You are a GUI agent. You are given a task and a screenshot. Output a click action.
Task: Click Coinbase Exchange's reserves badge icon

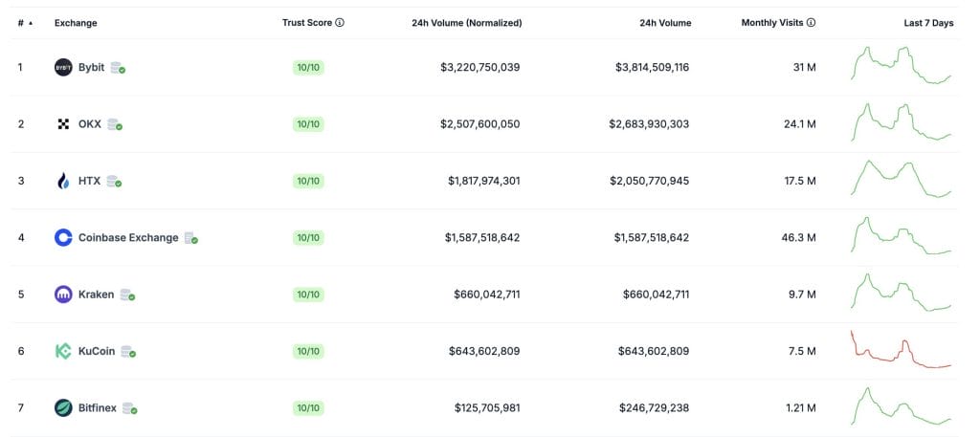click(191, 238)
